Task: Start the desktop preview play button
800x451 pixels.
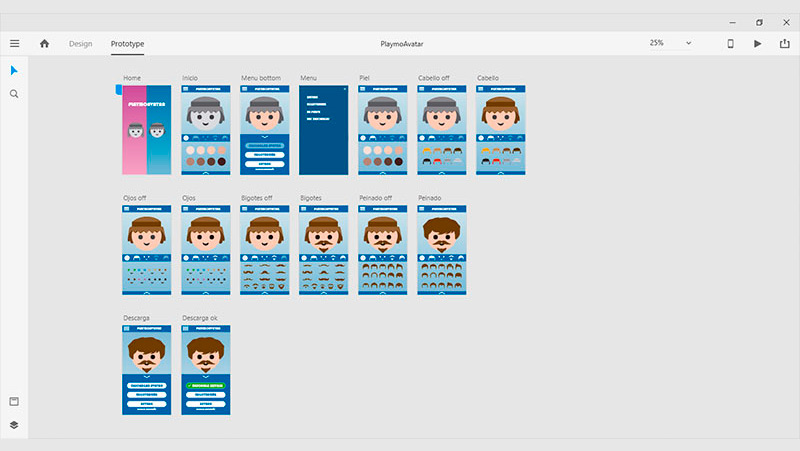Action: click(757, 43)
